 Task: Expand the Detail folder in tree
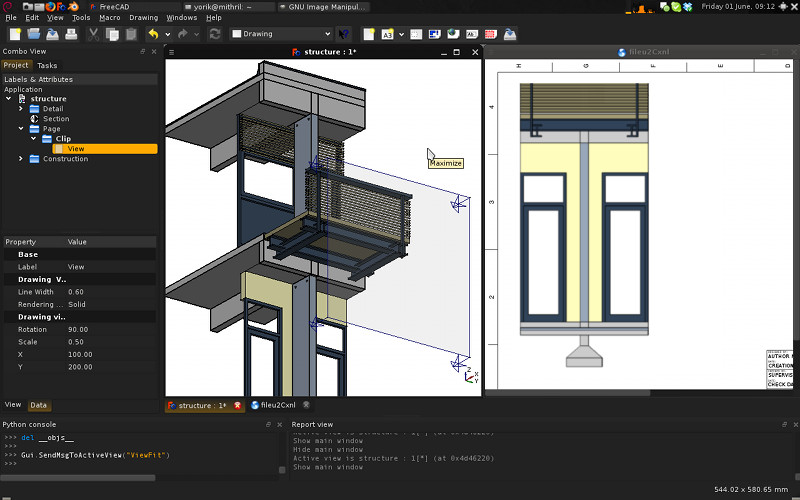21,109
